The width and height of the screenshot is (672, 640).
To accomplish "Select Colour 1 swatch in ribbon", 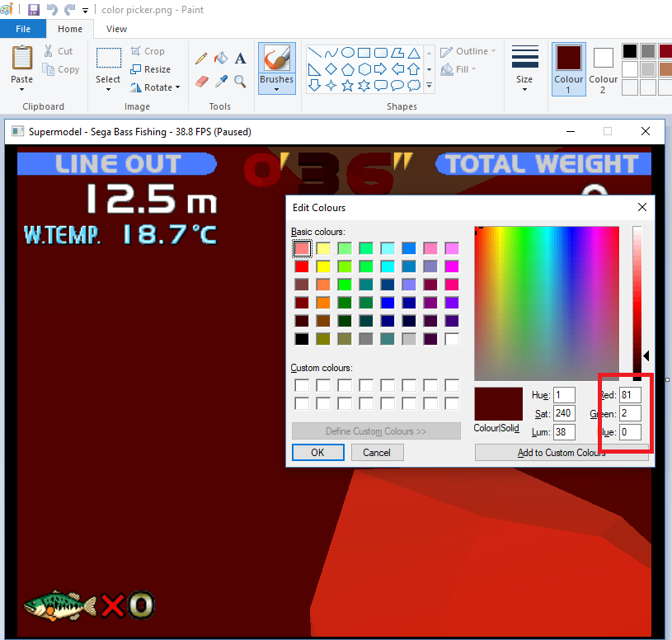I will click(569, 68).
